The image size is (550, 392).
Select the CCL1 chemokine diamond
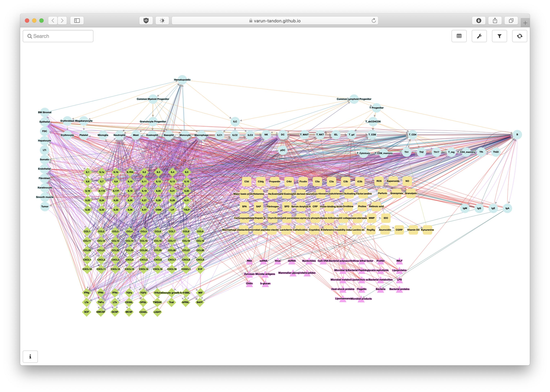[x=87, y=231]
